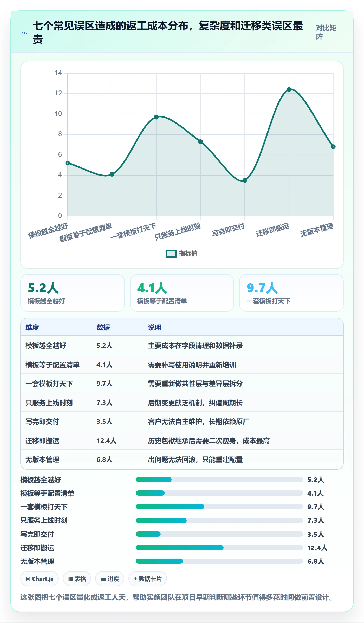
Task: Click the 数据 column header
Action: (x=103, y=327)
